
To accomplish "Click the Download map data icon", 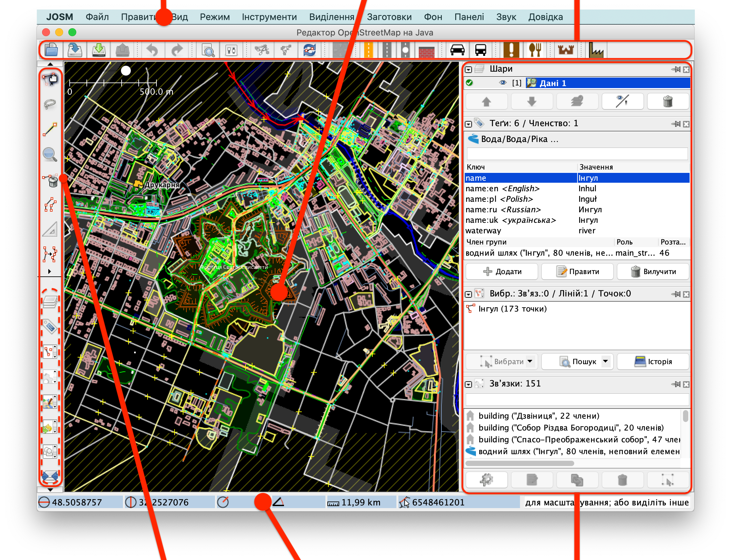I will [99, 50].
